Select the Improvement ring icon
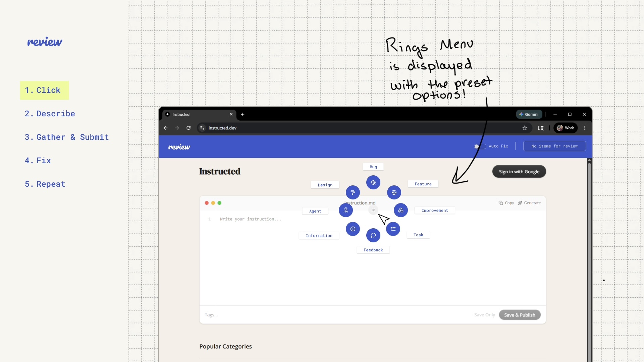The image size is (644, 362). [x=401, y=210]
